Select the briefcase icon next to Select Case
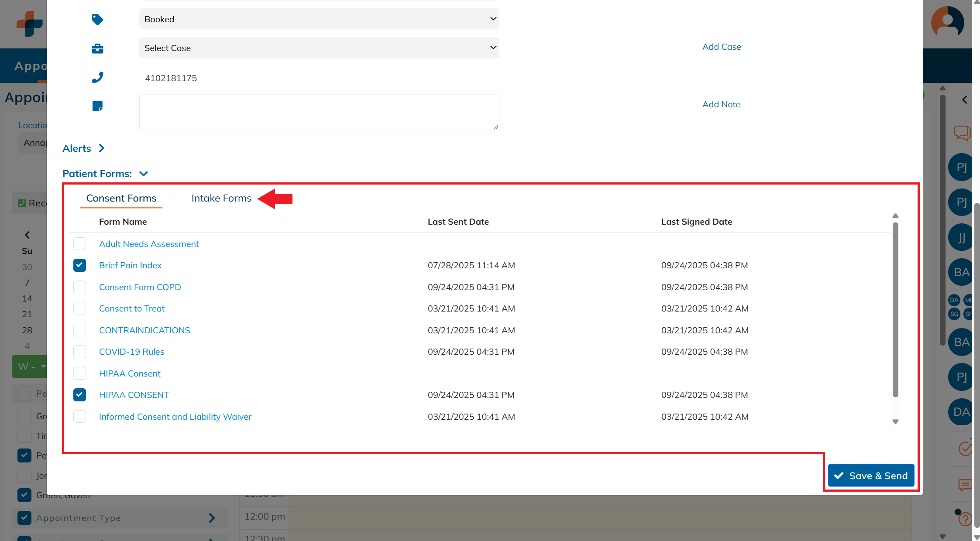This screenshot has width=980, height=541. coord(98,48)
